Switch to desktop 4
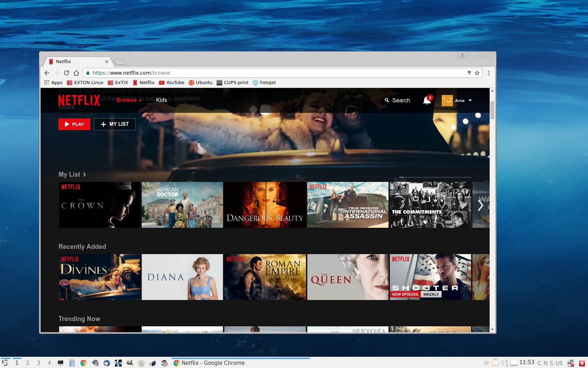Screen dimensions: 588x368 pos(49,363)
